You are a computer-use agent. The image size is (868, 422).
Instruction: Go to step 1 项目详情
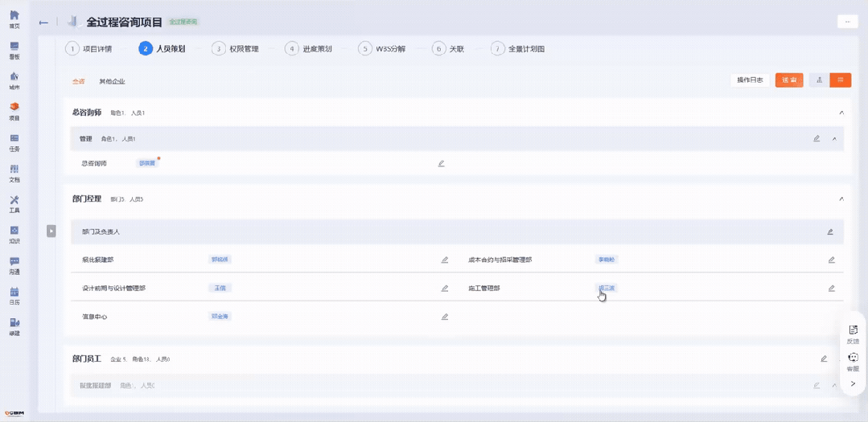88,49
